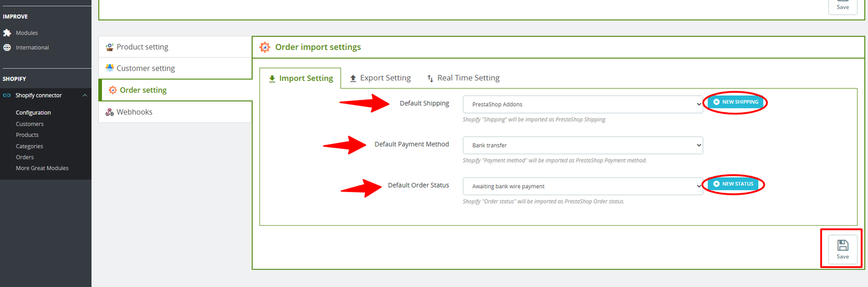Viewport: 868px width, 287px height.
Task: Click the Order import settings header icon
Action: tap(265, 47)
